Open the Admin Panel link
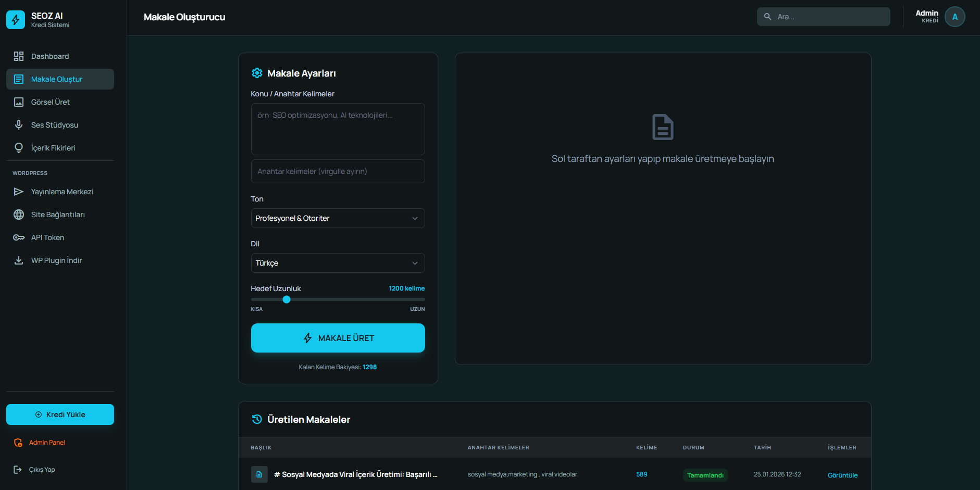The width and height of the screenshot is (980, 490). coord(47,443)
